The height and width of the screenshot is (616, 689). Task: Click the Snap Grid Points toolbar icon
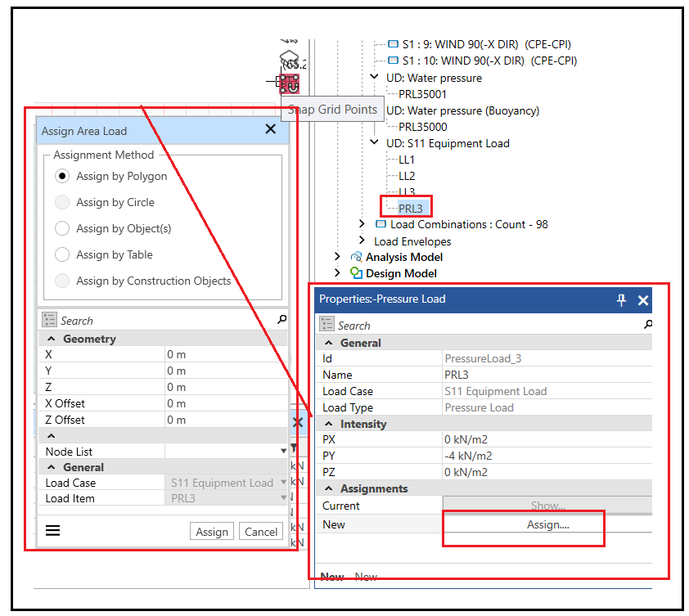point(289,83)
